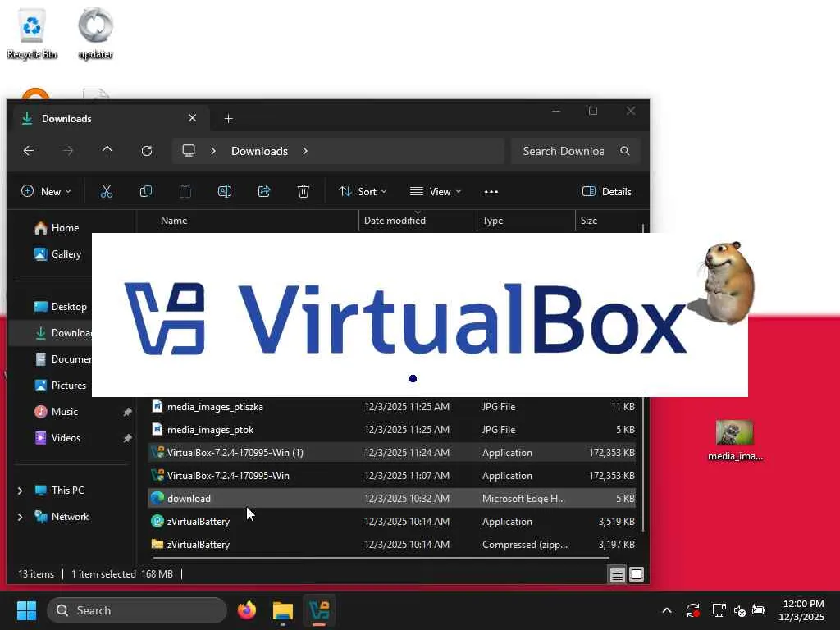This screenshot has height=630, width=840.
Task: Select VirtualBox-7.2.4-170995-Win (1) file
Action: click(x=391, y=453)
